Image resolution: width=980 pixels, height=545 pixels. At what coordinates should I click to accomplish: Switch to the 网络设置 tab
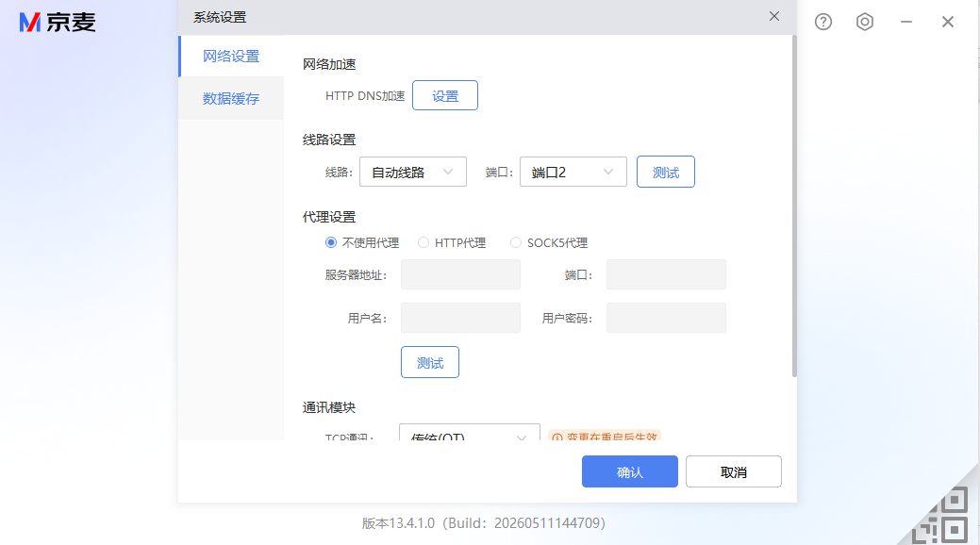click(231, 57)
